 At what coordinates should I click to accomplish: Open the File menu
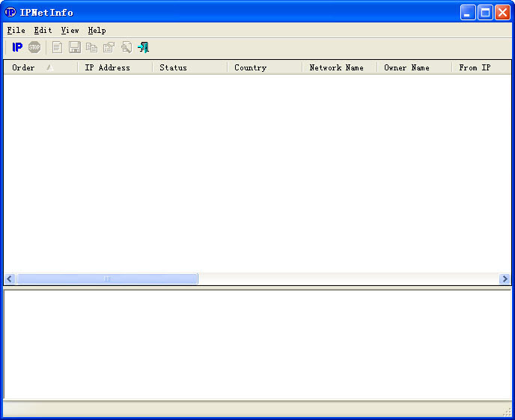pyautogui.click(x=16, y=31)
